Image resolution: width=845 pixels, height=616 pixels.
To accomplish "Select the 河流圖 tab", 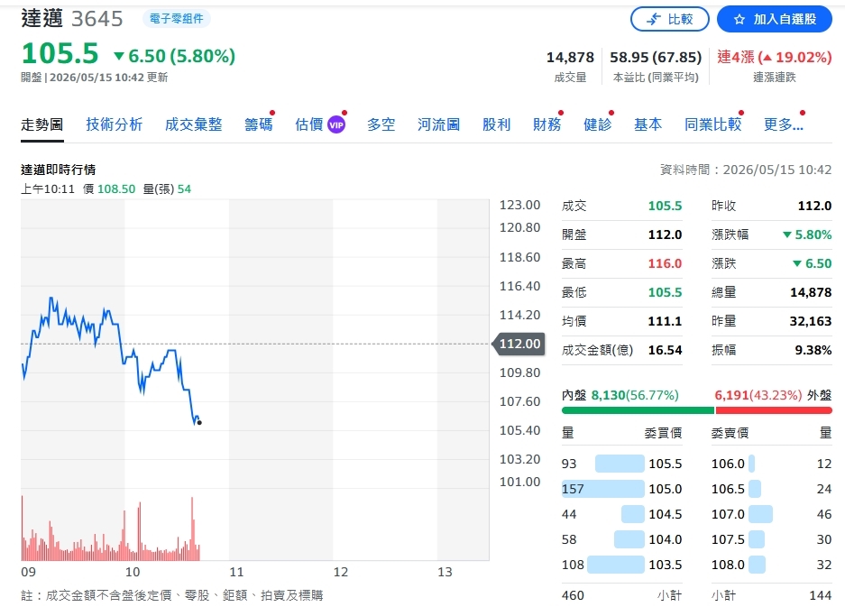I will (438, 124).
